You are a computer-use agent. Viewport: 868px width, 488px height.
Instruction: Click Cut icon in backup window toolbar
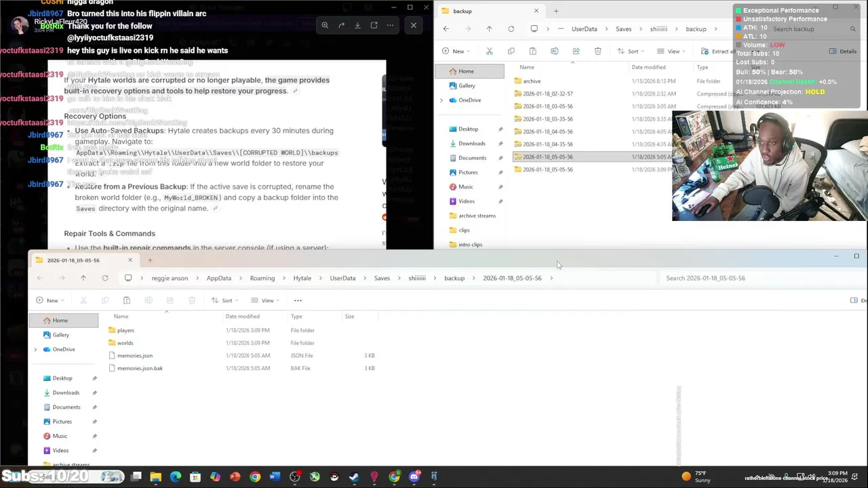[489, 52]
